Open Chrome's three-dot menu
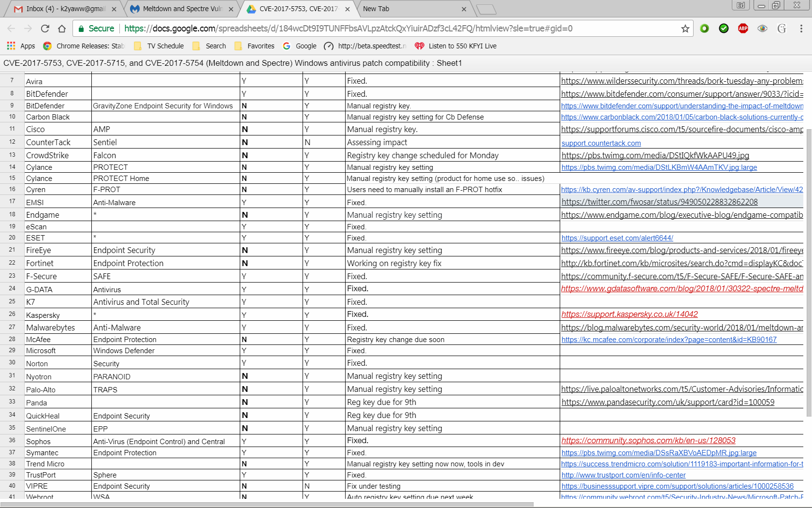 [801, 29]
